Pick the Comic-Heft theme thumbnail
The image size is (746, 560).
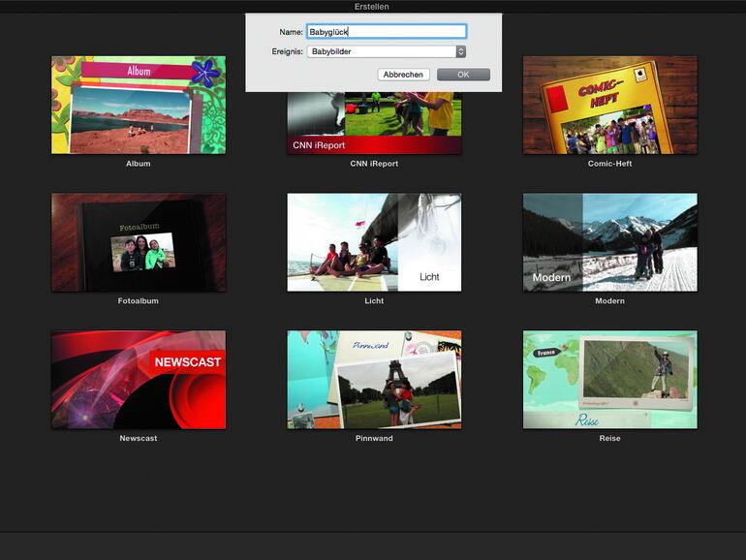[x=610, y=105]
